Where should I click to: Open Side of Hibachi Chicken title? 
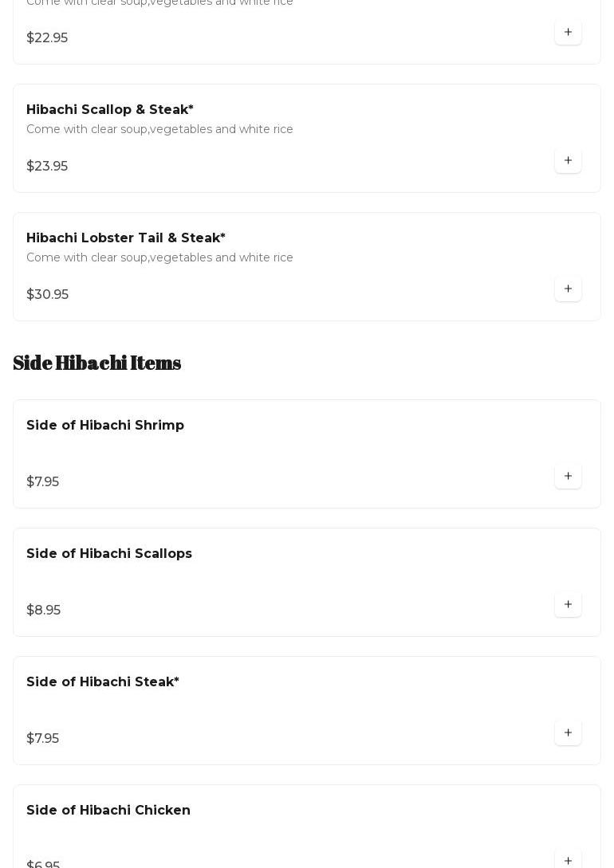click(108, 811)
